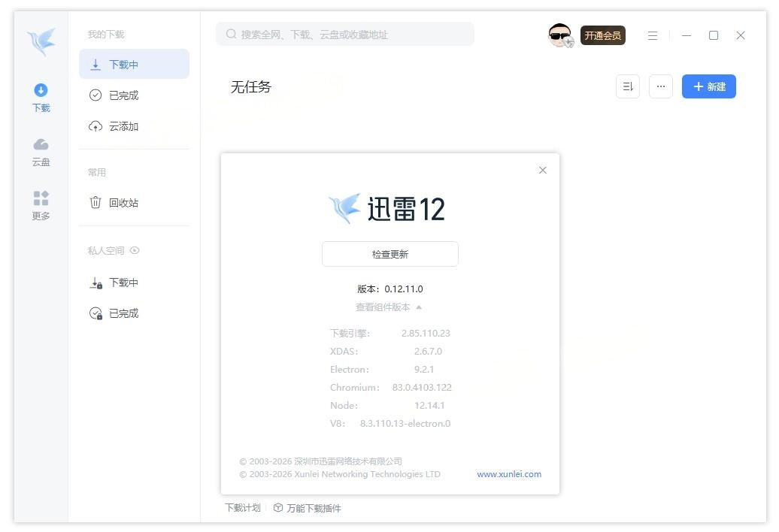The width and height of the screenshot is (779, 532).
Task: Open the hamburger main menu icon
Action: pyautogui.click(x=652, y=35)
